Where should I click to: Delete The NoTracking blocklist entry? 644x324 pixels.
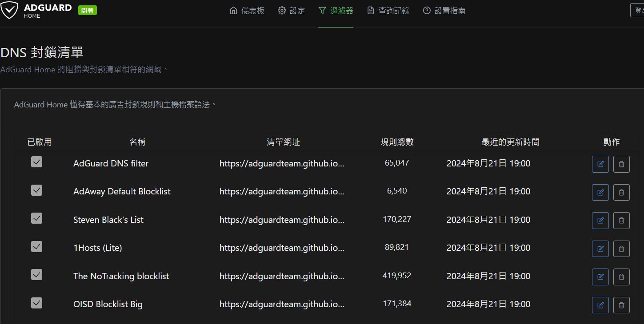621,277
